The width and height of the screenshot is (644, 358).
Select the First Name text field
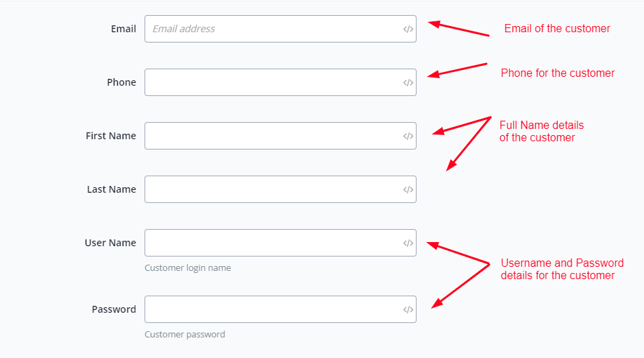point(273,136)
